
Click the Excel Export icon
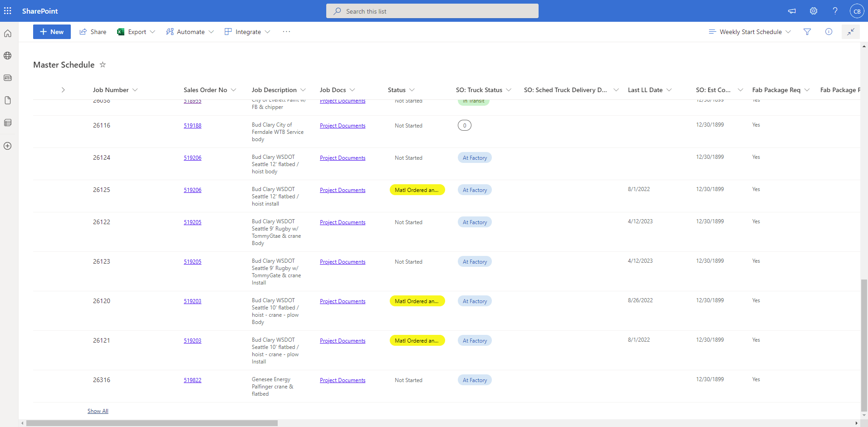coord(121,32)
